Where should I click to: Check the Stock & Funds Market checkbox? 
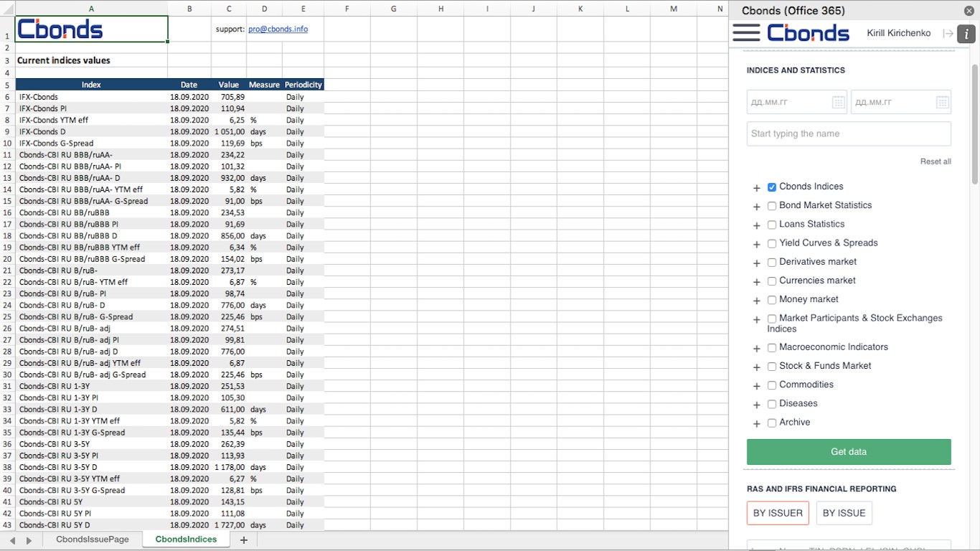772,367
